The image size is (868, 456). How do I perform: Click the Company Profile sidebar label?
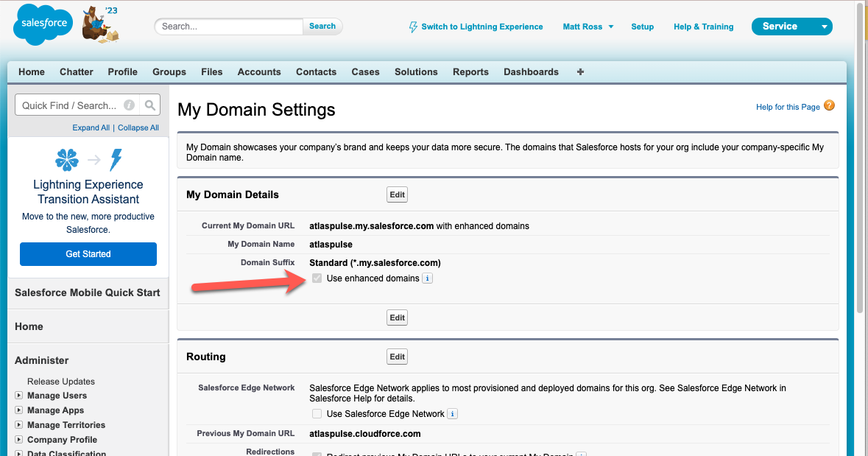(62, 439)
